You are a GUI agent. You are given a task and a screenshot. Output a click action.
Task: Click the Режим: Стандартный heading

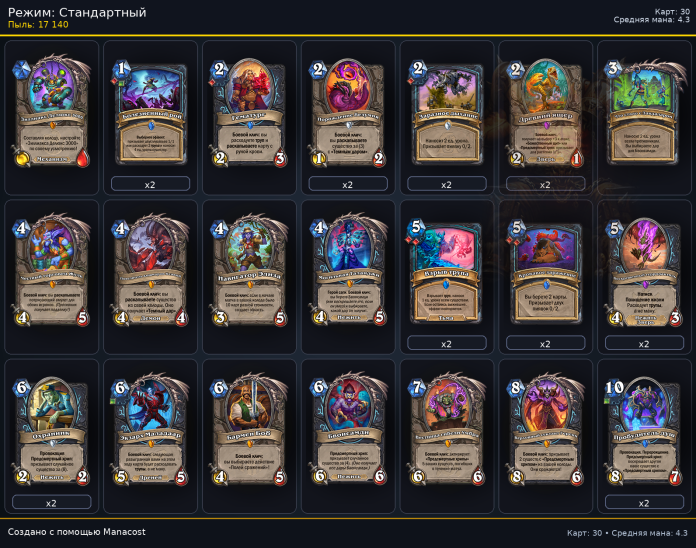point(77,12)
